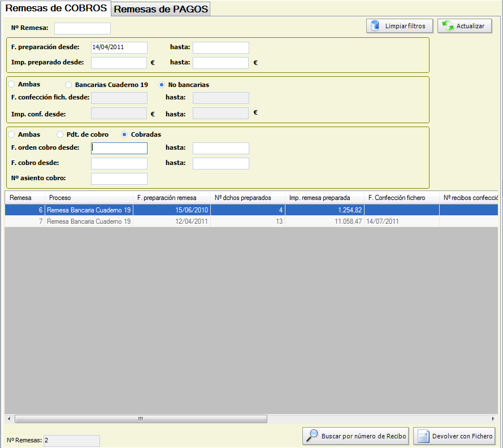This screenshot has height=448, width=503.
Task: Select the first Ambas radio option beside Bancarias Cuaderno 19
Action: (11, 84)
